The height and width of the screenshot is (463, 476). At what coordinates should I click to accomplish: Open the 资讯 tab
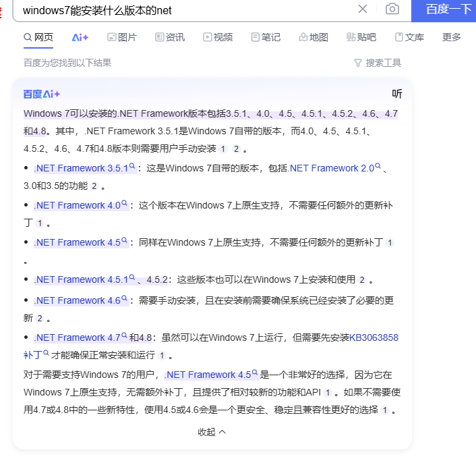pos(170,37)
